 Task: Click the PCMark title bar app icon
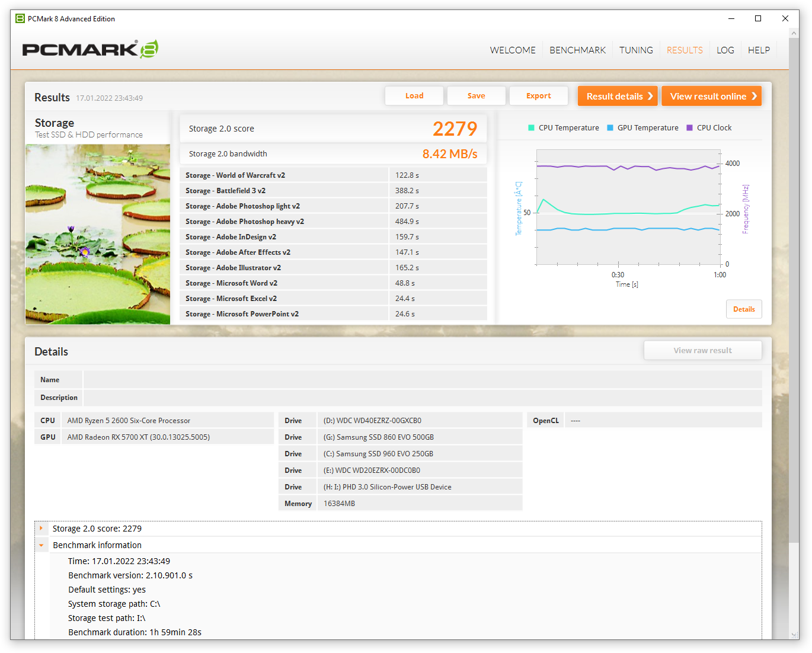(x=20, y=18)
